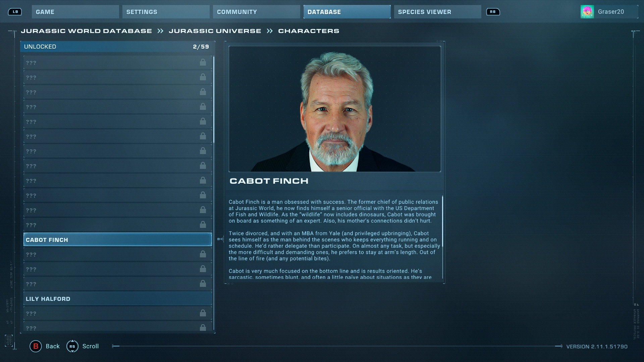Click lock icon on entry below Cabot Finch

pos(203,254)
